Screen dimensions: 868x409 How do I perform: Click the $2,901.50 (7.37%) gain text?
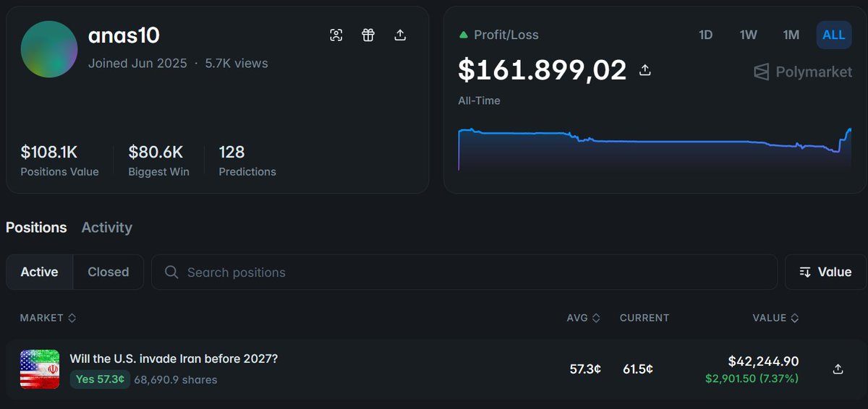pyautogui.click(x=752, y=378)
